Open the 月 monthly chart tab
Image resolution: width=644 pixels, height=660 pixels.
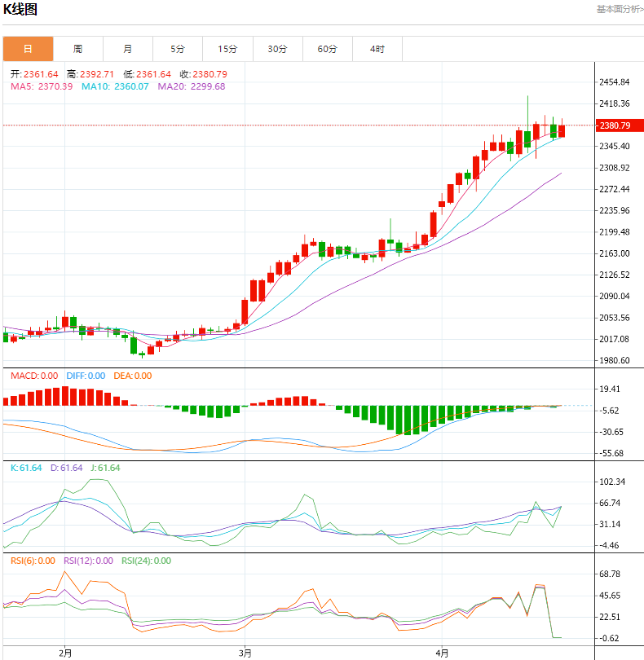[128, 49]
